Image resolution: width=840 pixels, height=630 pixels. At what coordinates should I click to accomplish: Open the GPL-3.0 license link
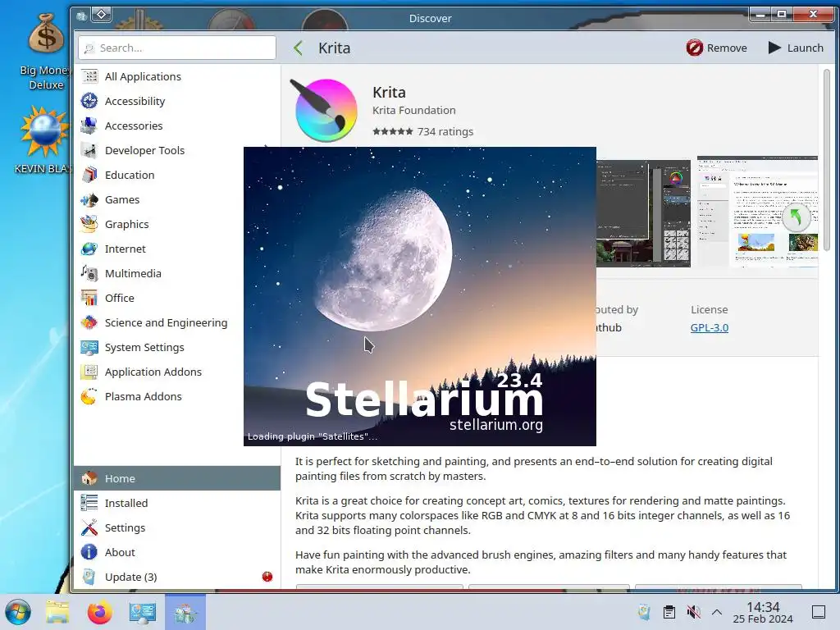coord(710,328)
